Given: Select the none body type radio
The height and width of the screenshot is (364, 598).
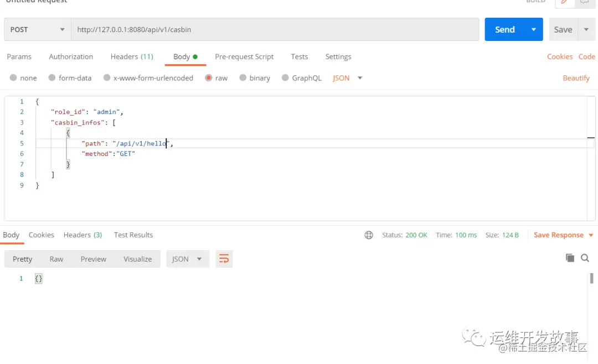Looking at the screenshot, I should coord(13,78).
